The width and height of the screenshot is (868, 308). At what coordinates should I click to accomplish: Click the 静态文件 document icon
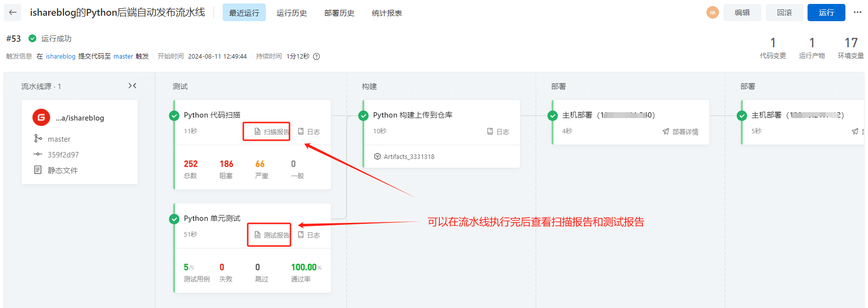point(38,170)
